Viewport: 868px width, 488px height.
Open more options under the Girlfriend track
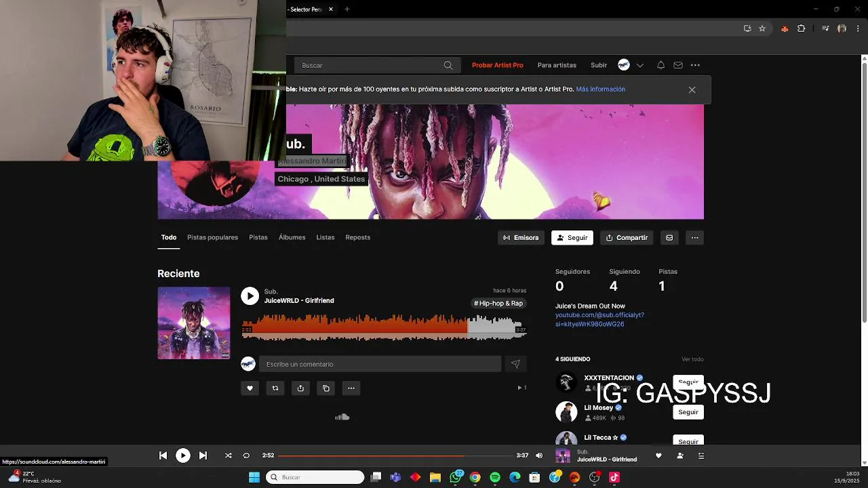(x=351, y=388)
